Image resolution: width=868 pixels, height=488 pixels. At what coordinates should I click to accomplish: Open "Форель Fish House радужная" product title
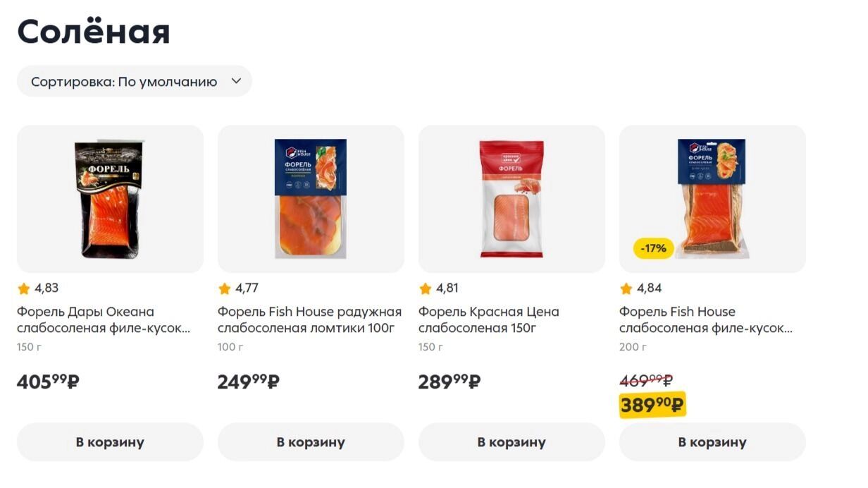pos(309,320)
